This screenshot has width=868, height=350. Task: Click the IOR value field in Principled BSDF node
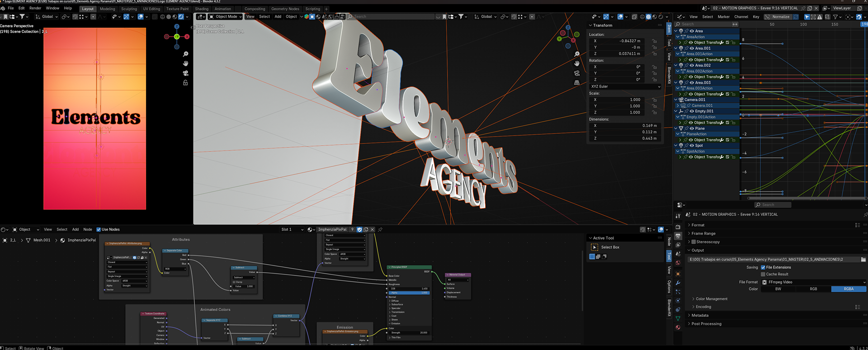pos(409,289)
